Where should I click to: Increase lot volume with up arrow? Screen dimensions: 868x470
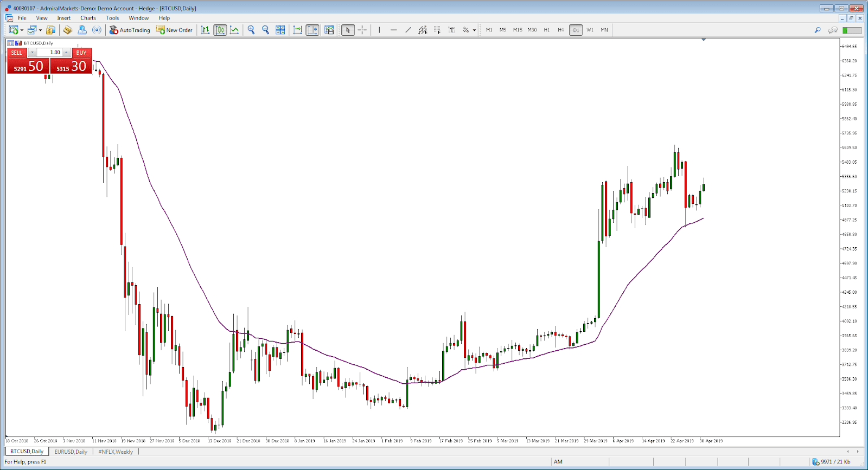tap(67, 53)
